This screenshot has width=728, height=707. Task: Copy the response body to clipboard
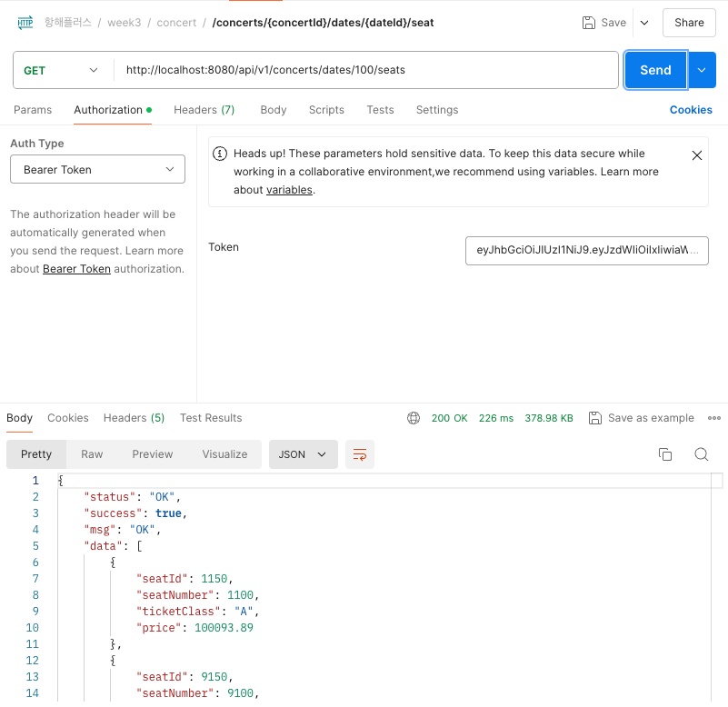pyautogui.click(x=665, y=454)
